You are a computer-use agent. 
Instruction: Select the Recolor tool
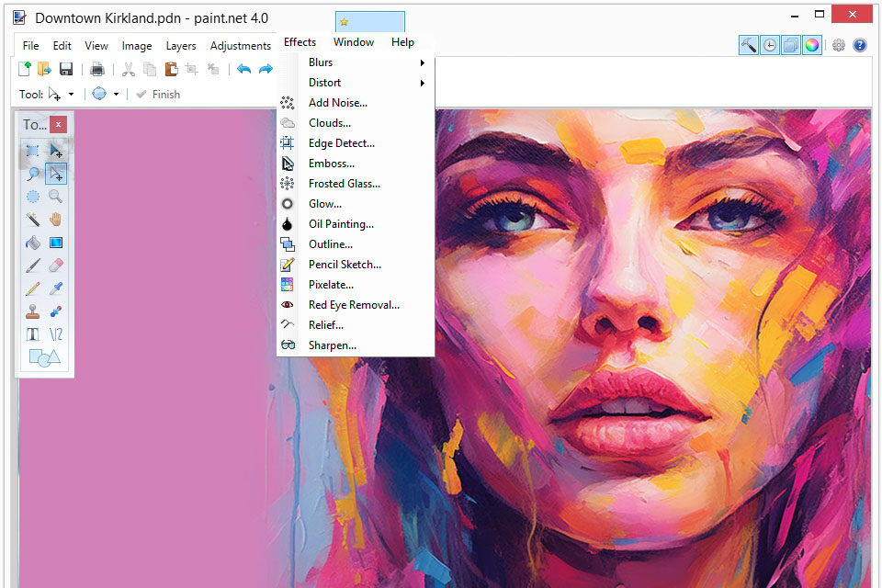pos(56,311)
